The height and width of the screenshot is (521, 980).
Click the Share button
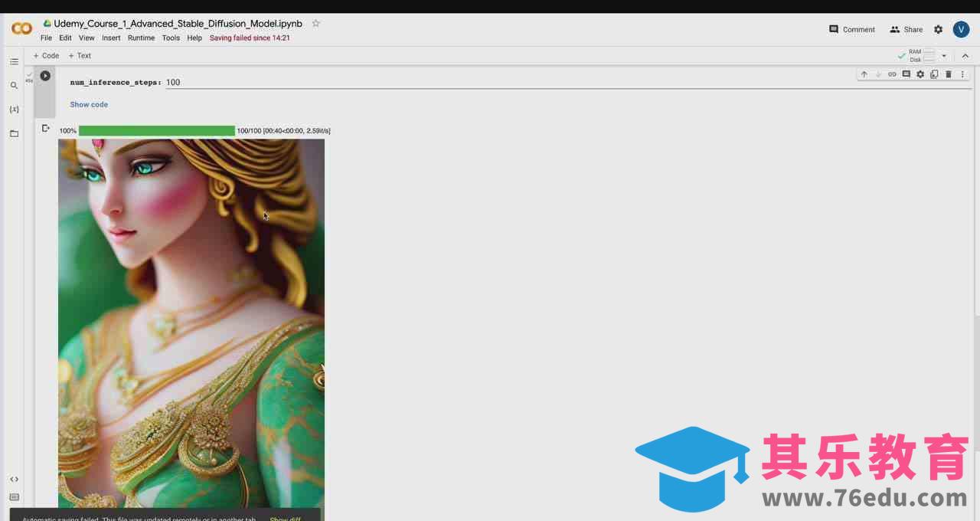click(x=906, y=29)
